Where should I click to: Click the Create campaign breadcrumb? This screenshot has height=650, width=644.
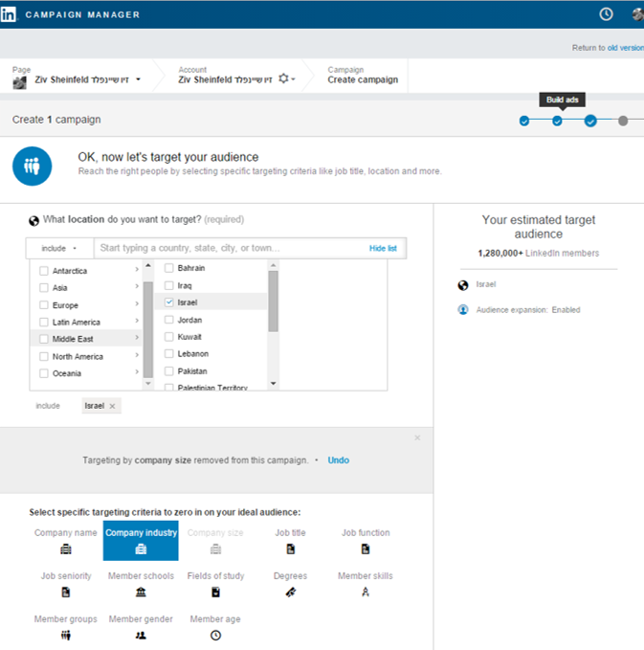click(363, 79)
